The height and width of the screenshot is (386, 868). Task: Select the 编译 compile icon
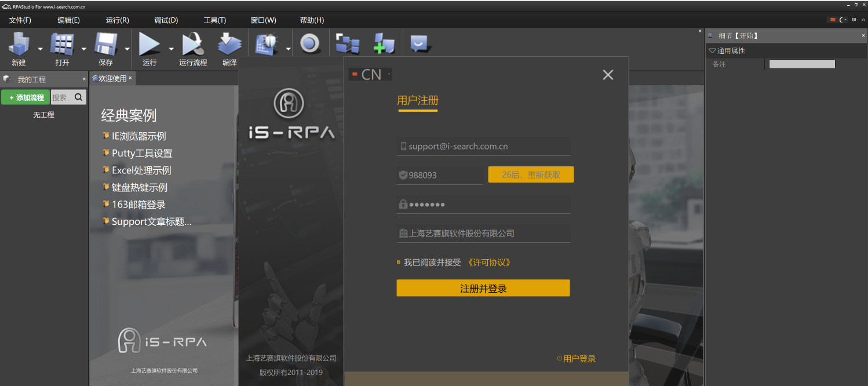tap(228, 43)
